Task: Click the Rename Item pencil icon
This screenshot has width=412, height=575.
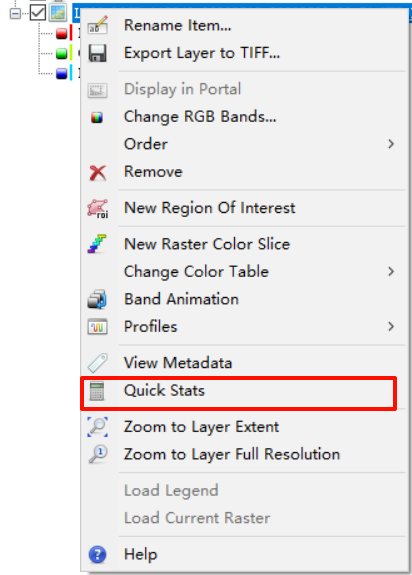Action: tap(98, 25)
